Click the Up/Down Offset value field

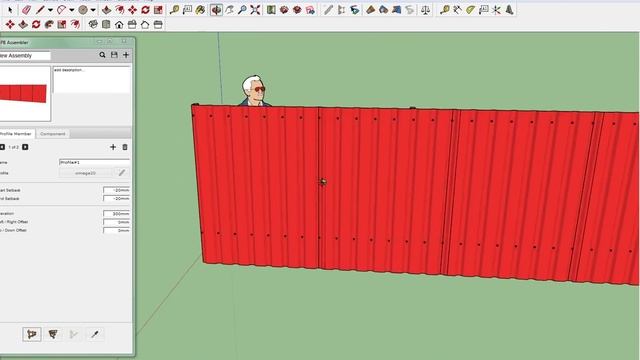(x=117, y=231)
